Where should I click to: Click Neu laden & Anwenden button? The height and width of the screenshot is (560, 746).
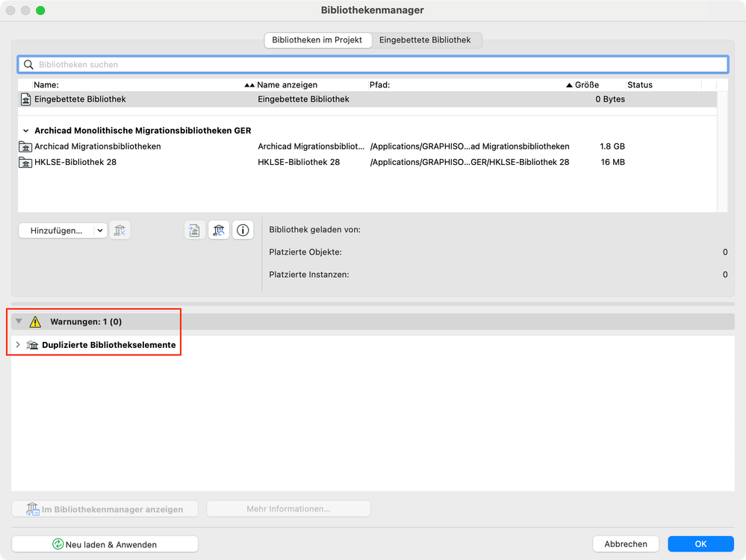click(x=105, y=544)
